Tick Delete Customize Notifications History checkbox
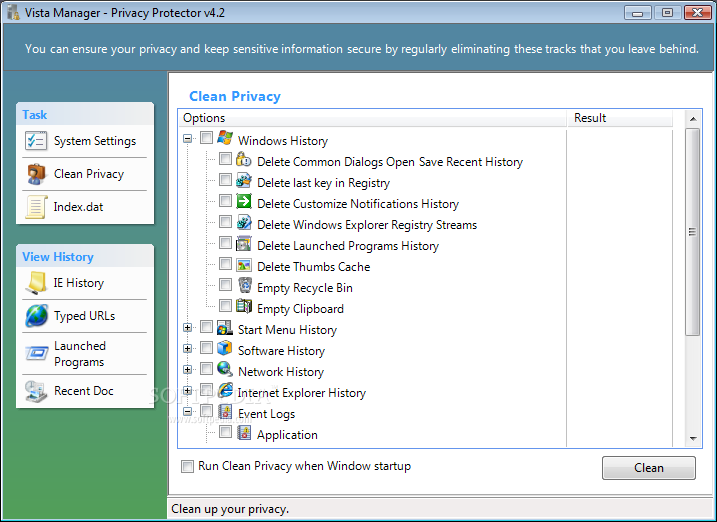This screenshot has height=522, width=717. 225,201
